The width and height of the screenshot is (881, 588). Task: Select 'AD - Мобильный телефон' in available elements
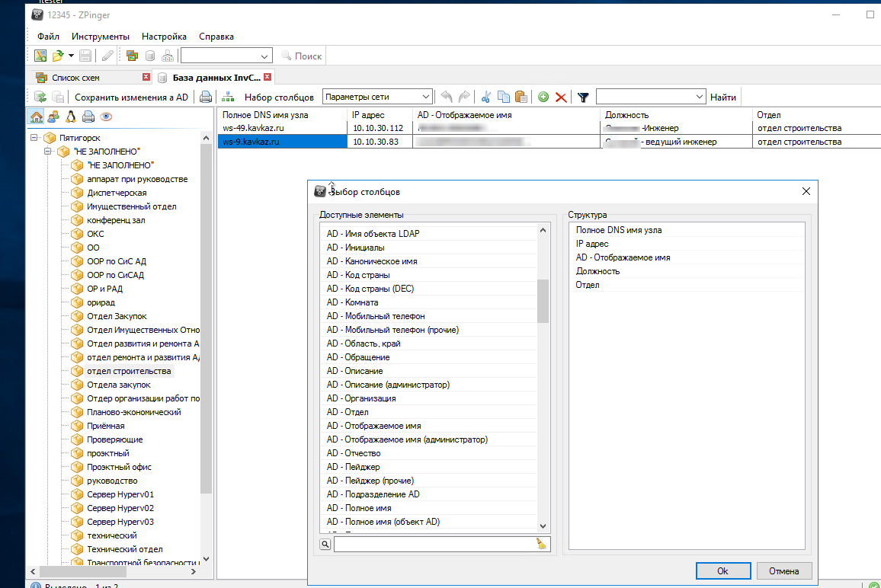coord(376,316)
